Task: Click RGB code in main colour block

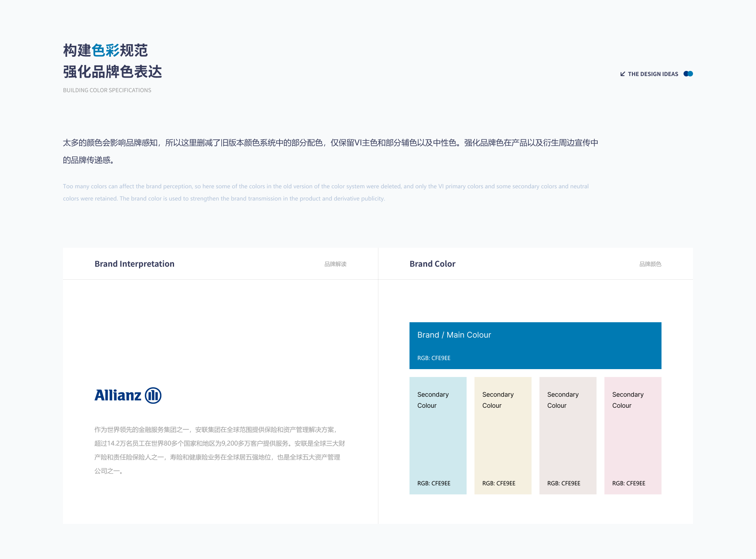Action: pos(434,358)
